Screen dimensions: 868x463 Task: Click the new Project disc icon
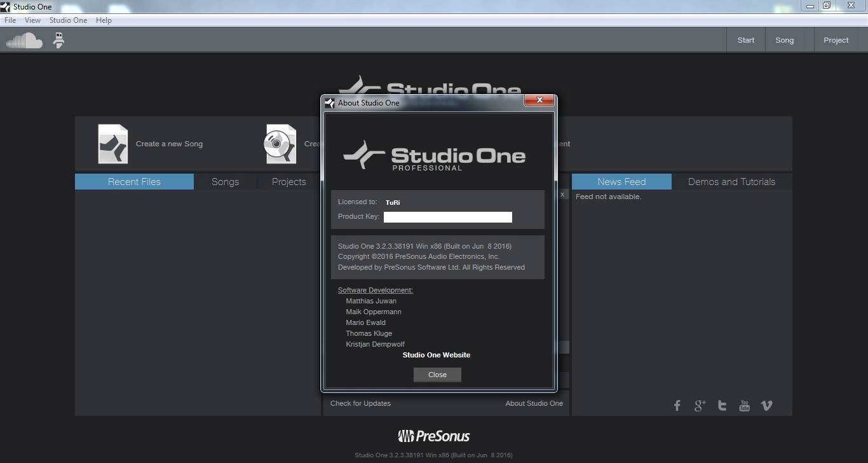(x=280, y=144)
